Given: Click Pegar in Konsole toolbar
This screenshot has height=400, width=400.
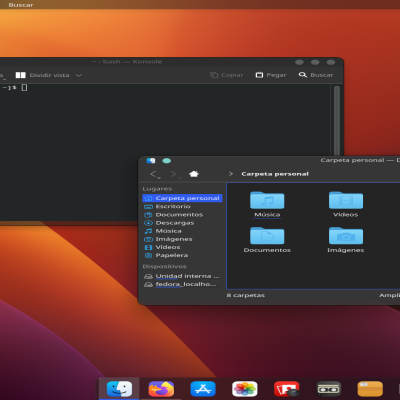Looking at the screenshot, I should tap(271, 75).
